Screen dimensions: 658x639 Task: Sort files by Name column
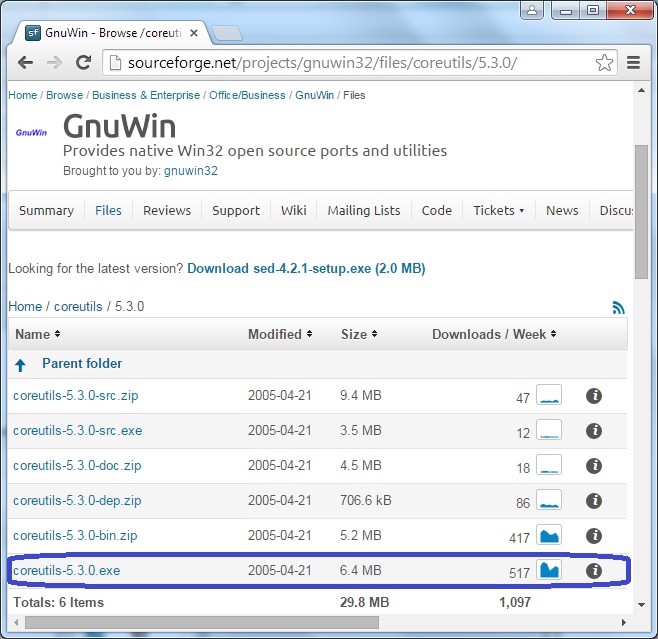pyautogui.click(x=37, y=334)
